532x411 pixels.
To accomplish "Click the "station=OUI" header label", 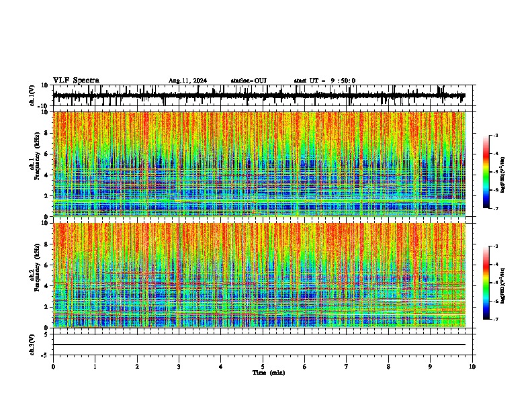I will (249, 81).
